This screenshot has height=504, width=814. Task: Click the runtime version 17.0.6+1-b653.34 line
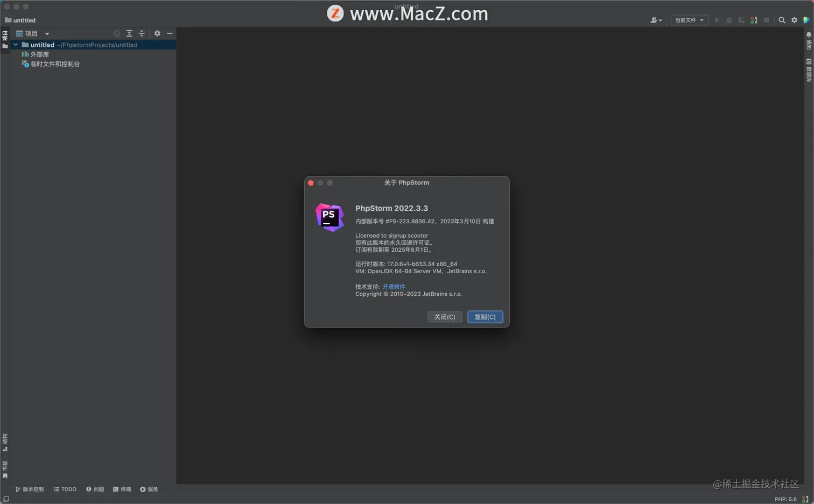[406, 264]
